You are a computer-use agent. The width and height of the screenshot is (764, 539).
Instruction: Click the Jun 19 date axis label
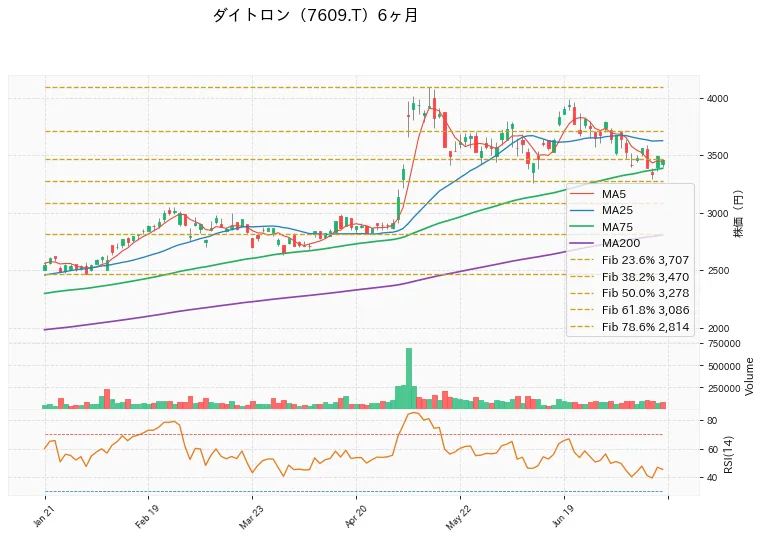561,516
